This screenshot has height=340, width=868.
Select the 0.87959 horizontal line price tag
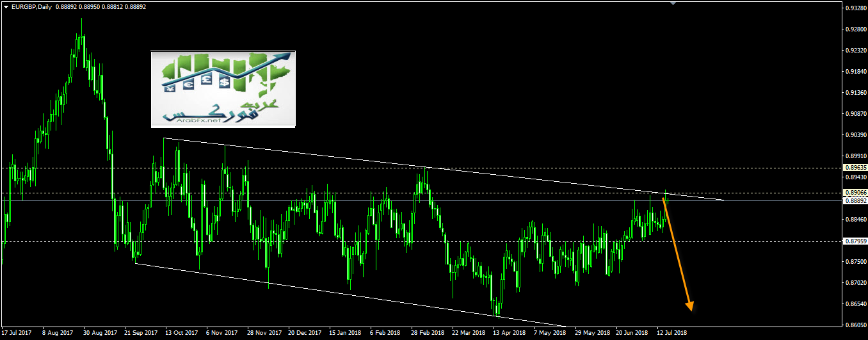pyautogui.click(x=856, y=241)
